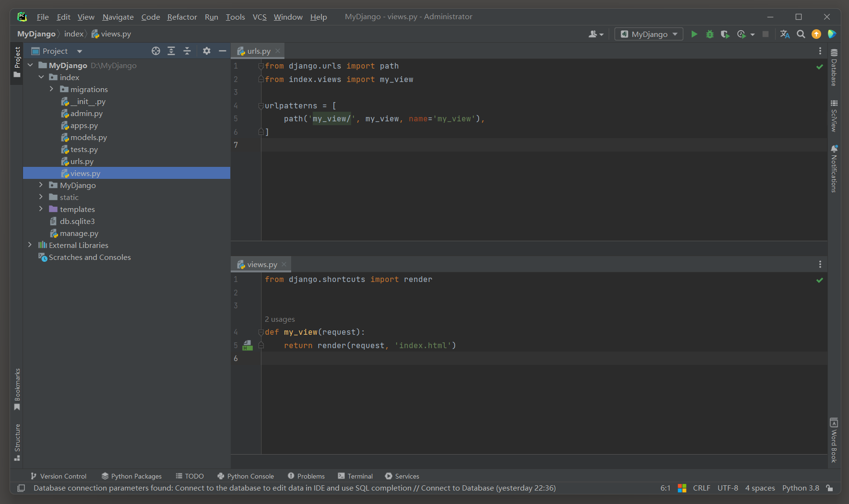Run the MyDjango configuration

694,34
